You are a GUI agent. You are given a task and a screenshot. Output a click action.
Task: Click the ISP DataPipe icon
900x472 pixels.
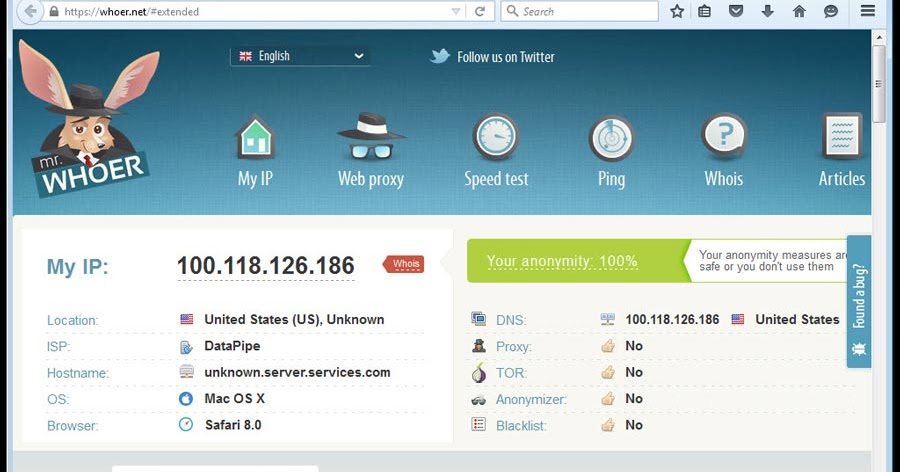click(x=187, y=346)
